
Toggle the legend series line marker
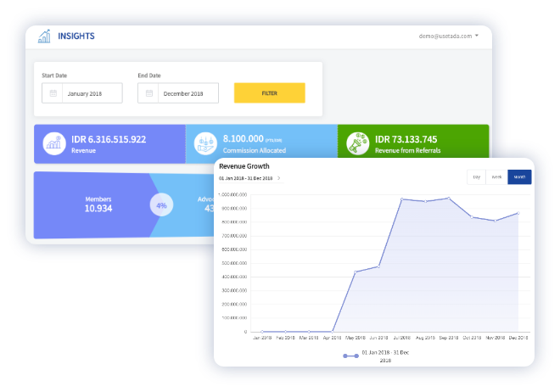pyautogui.click(x=350, y=356)
